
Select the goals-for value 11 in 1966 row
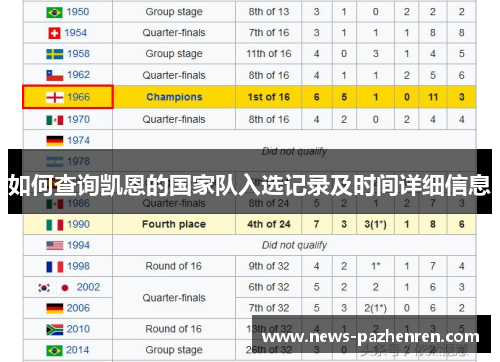click(x=433, y=97)
